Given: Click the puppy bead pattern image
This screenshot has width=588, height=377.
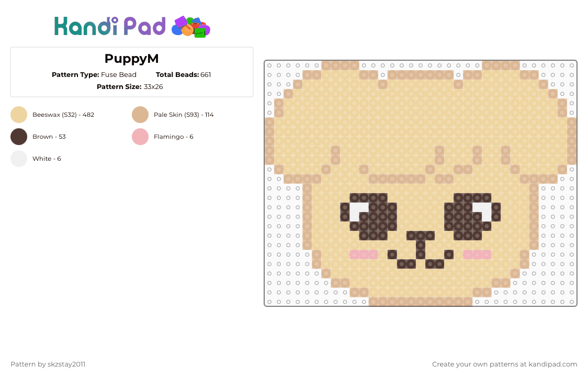Looking at the screenshot, I should click(421, 183).
